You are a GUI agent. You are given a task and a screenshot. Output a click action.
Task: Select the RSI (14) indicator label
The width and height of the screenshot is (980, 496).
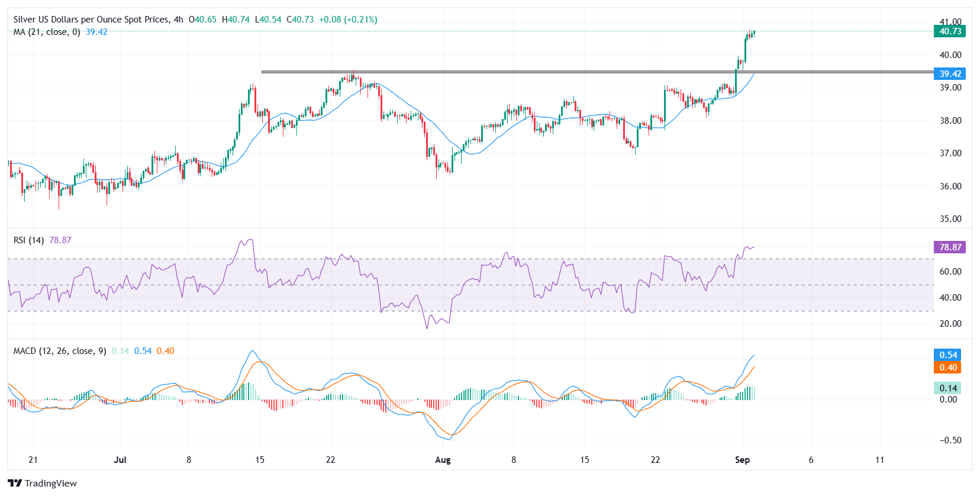tap(28, 240)
